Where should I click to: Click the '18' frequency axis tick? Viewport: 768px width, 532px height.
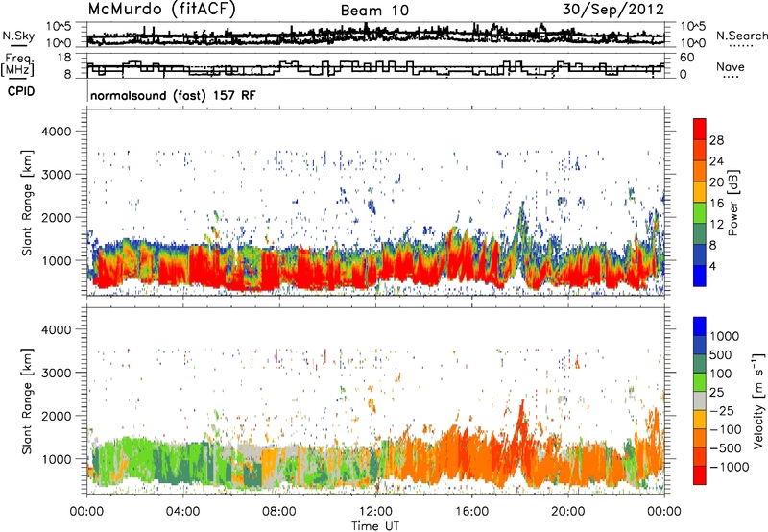click(64, 58)
